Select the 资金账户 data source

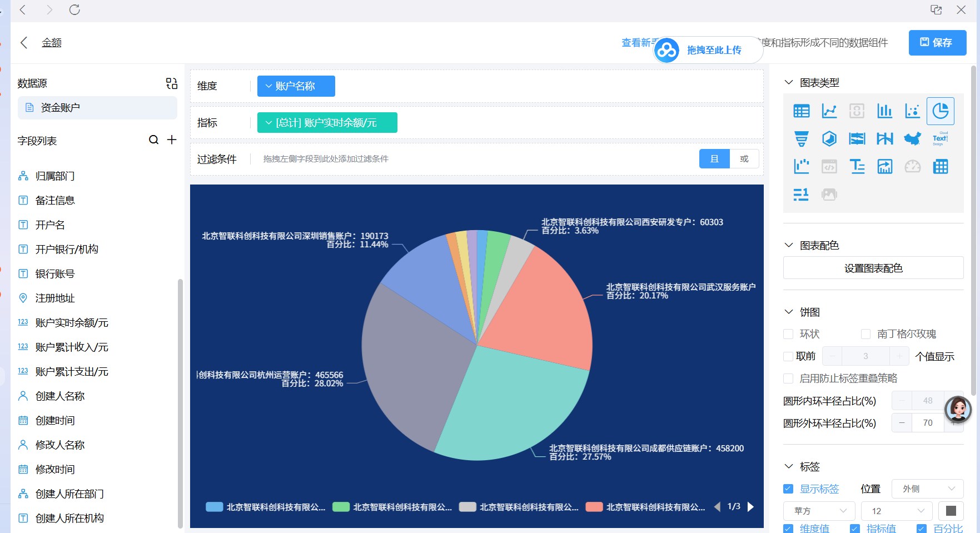(97, 108)
